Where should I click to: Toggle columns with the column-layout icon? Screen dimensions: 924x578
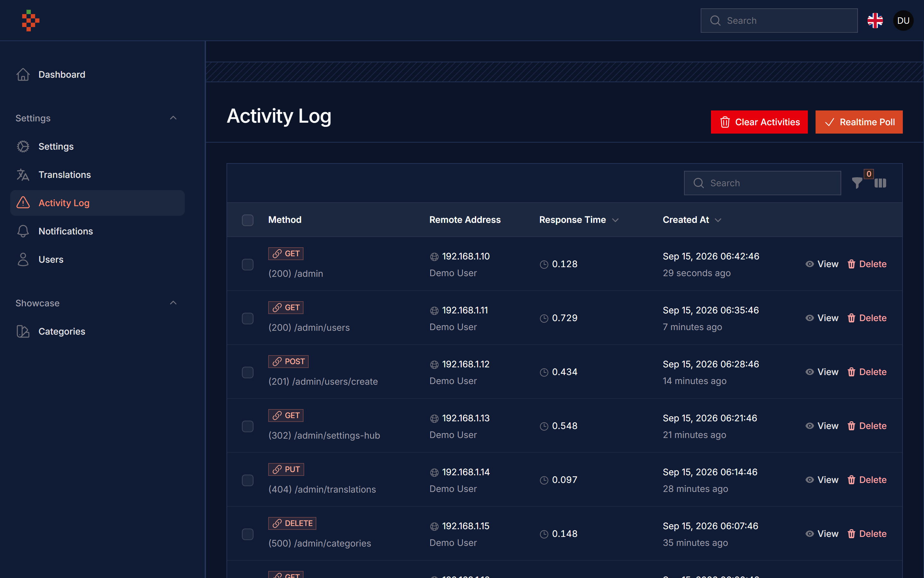(880, 183)
